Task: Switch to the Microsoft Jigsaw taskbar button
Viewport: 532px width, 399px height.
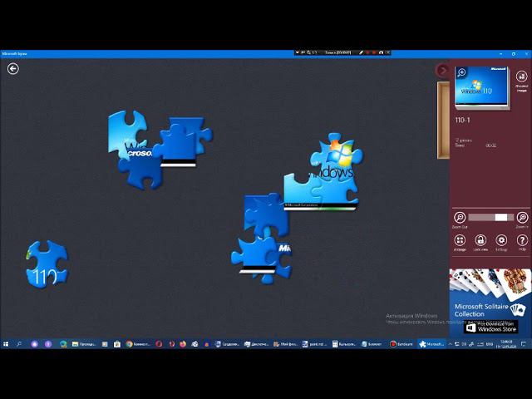Action: pyautogui.click(x=431, y=344)
